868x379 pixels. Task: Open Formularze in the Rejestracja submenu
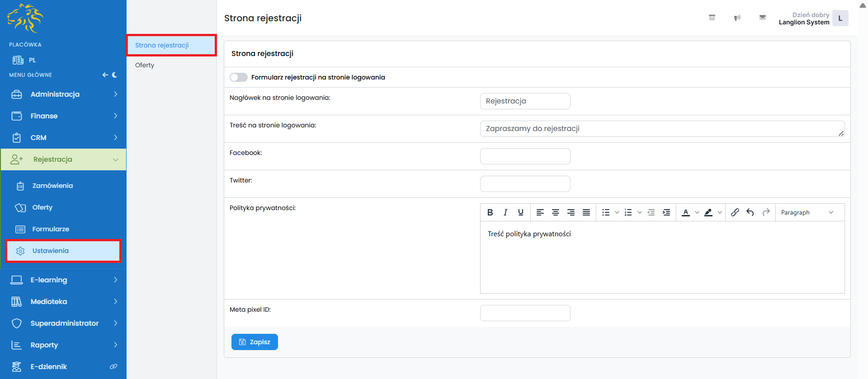(51, 229)
